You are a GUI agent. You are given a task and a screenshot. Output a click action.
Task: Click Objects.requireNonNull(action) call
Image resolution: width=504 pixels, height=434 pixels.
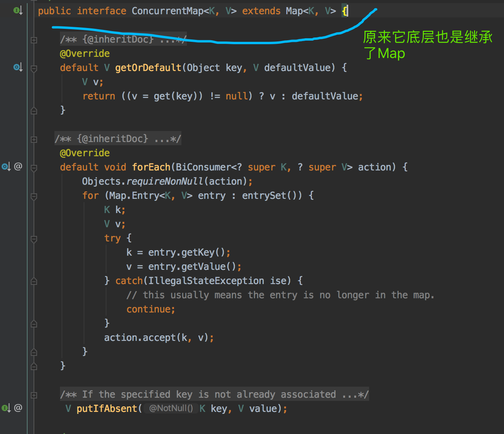pyautogui.click(x=164, y=181)
